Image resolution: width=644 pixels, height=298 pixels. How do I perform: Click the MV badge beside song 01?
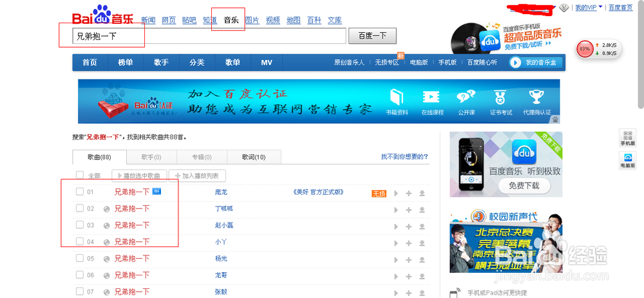point(156,192)
